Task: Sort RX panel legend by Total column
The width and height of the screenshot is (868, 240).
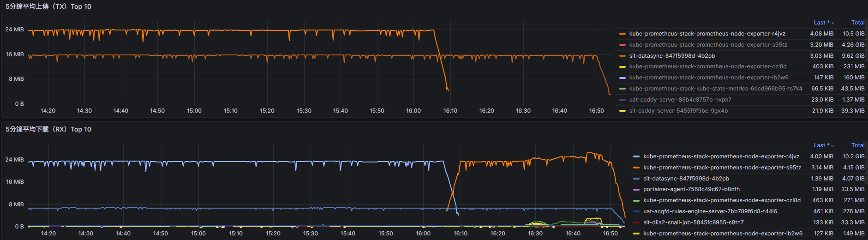Action: coord(857,145)
